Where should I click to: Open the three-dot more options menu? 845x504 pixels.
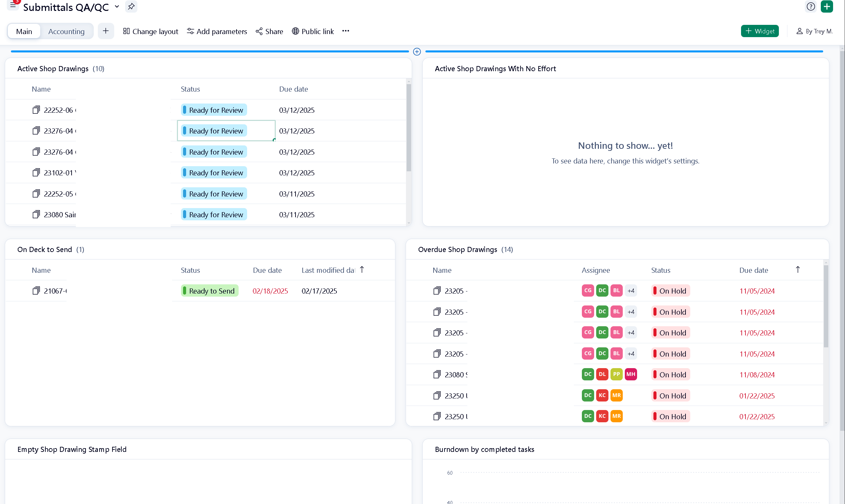tap(346, 31)
